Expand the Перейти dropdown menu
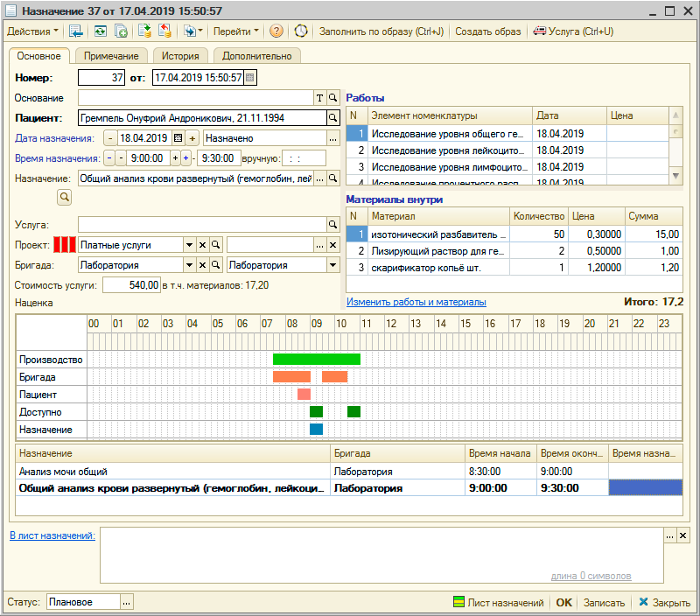The height and width of the screenshot is (616, 700). click(x=236, y=31)
